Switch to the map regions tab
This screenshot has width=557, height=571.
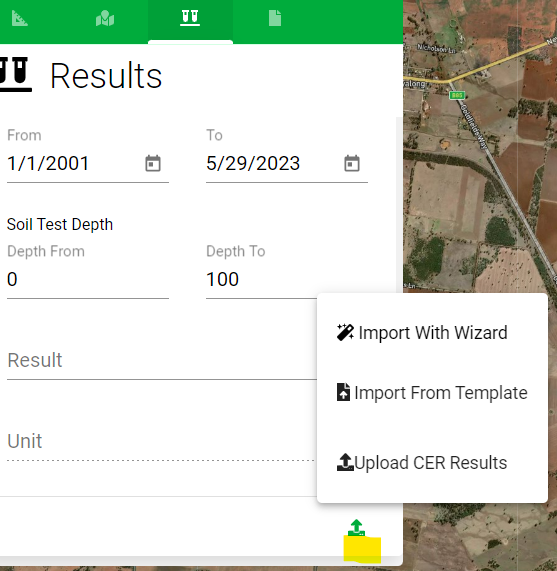point(105,18)
